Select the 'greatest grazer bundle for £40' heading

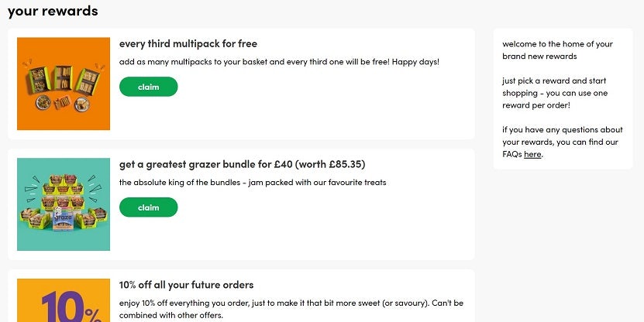[x=209, y=164]
